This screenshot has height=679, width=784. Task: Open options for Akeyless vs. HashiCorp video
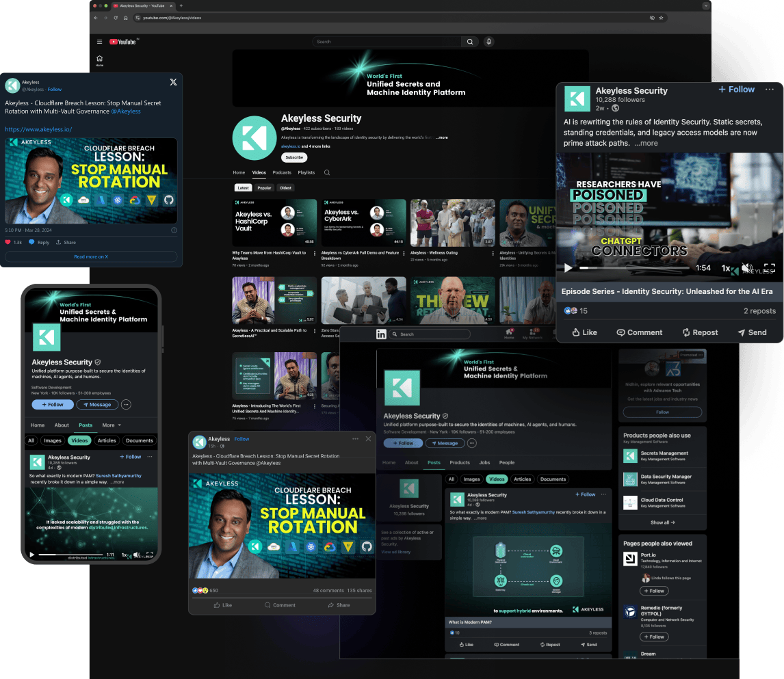(315, 254)
